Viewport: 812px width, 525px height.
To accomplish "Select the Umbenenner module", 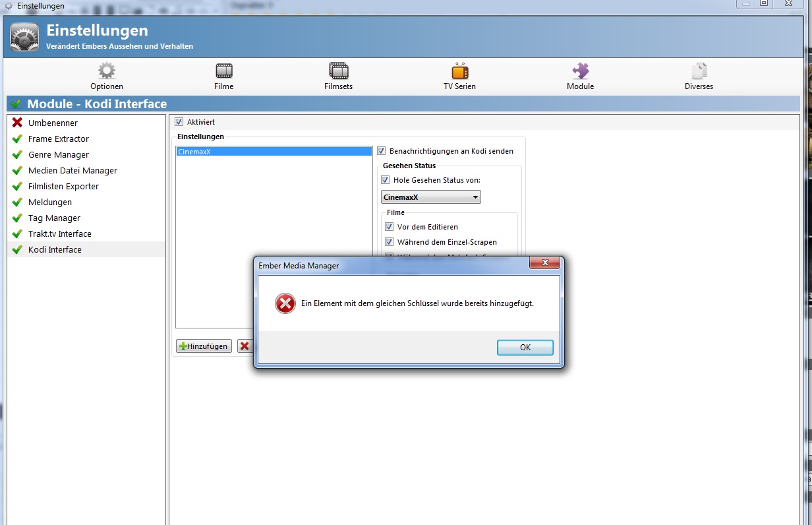I will [x=86, y=123].
